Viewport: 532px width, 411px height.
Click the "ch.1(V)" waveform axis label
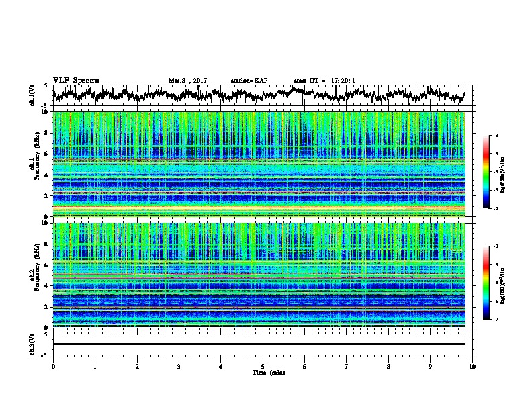pyautogui.click(x=32, y=95)
